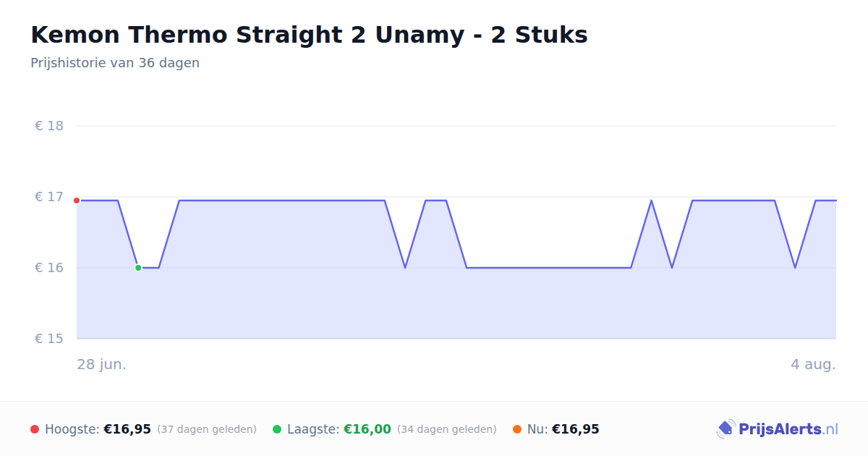Click the € 16 axis label
This screenshot has height=456, width=868.
pyautogui.click(x=49, y=268)
